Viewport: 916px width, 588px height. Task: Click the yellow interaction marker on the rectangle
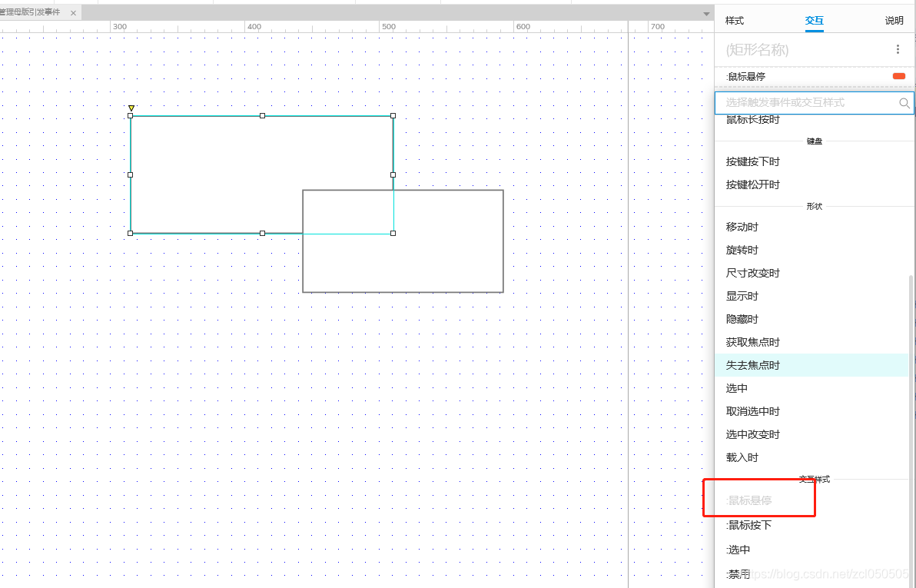[131, 108]
